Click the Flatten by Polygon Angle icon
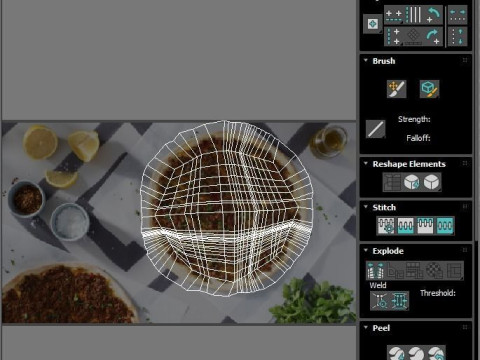 click(395, 270)
